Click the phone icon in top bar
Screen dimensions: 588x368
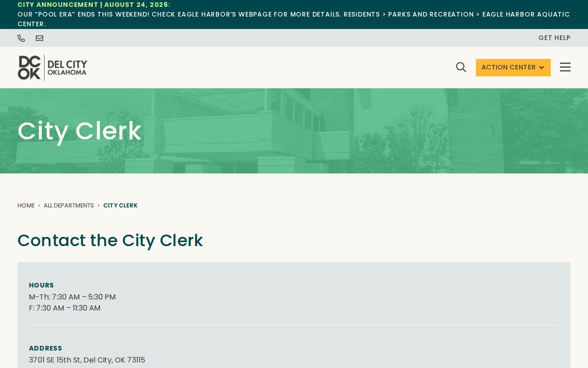tap(21, 38)
